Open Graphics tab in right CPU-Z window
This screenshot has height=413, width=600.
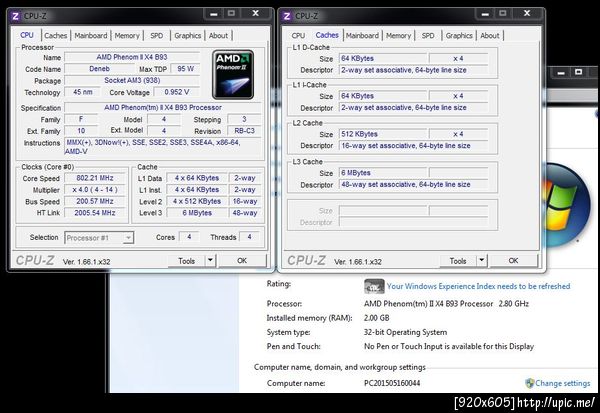click(459, 36)
